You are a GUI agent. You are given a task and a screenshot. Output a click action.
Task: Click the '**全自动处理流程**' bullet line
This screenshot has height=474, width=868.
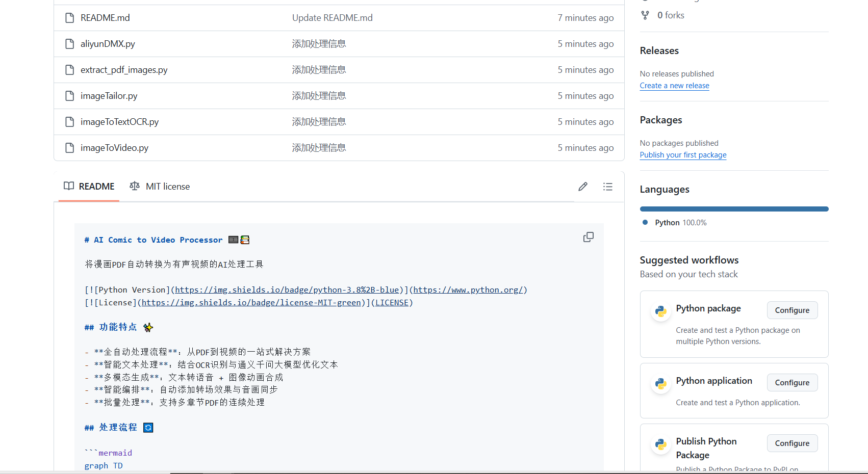pyautogui.click(x=197, y=352)
